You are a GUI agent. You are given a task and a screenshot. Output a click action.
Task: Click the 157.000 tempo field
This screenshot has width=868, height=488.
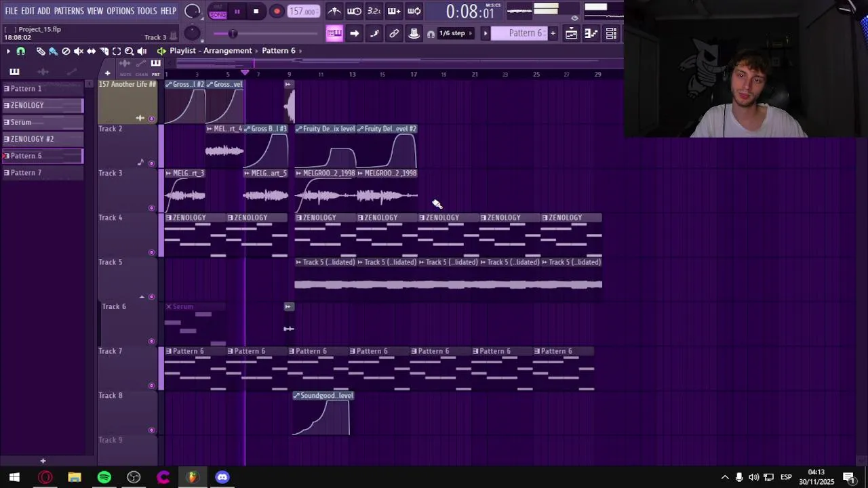coord(302,12)
